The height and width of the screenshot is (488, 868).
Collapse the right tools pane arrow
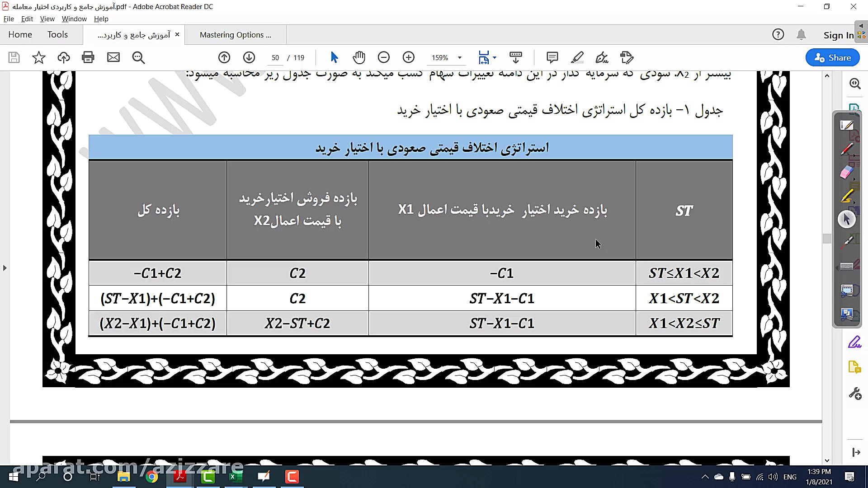click(x=856, y=452)
